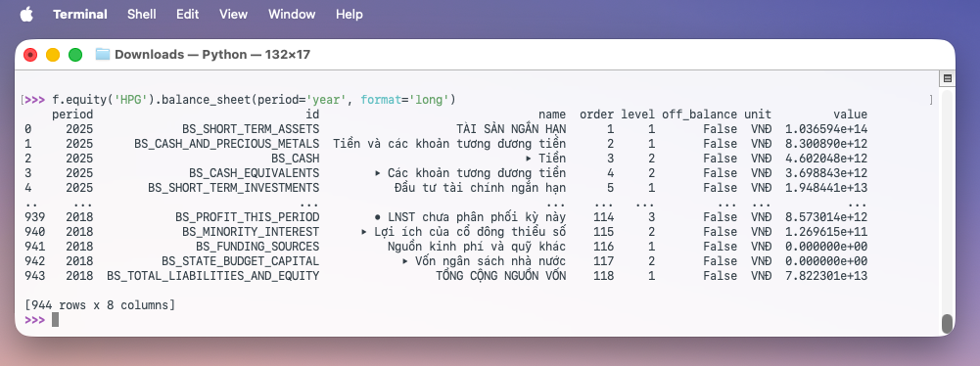Click row index 939
The height and width of the screenshot is (366, 980).
[34, 216]
